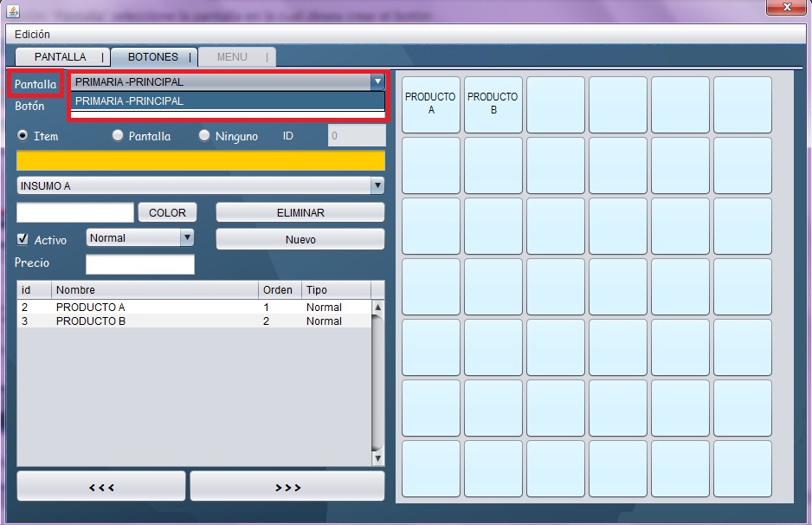Click the PRODUCTO A grid button
This screenshot has width=812, height=525.
[x=431, y=105]
